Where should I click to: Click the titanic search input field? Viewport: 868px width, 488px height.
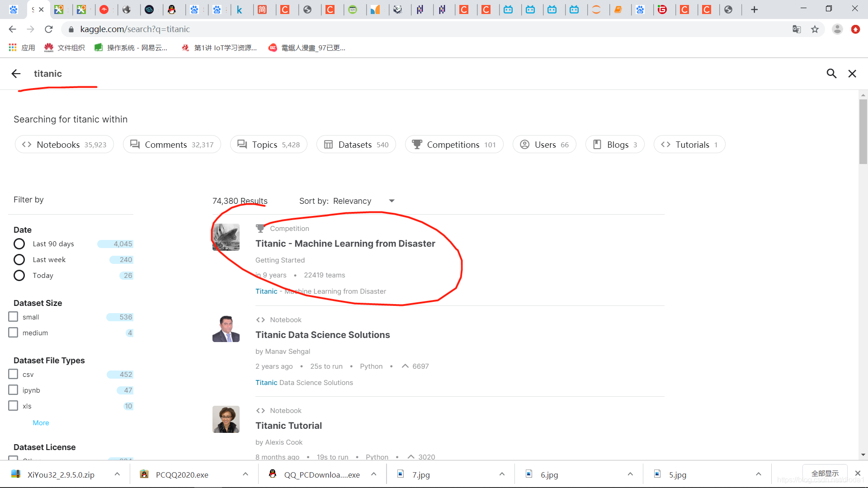click(425, 74)
